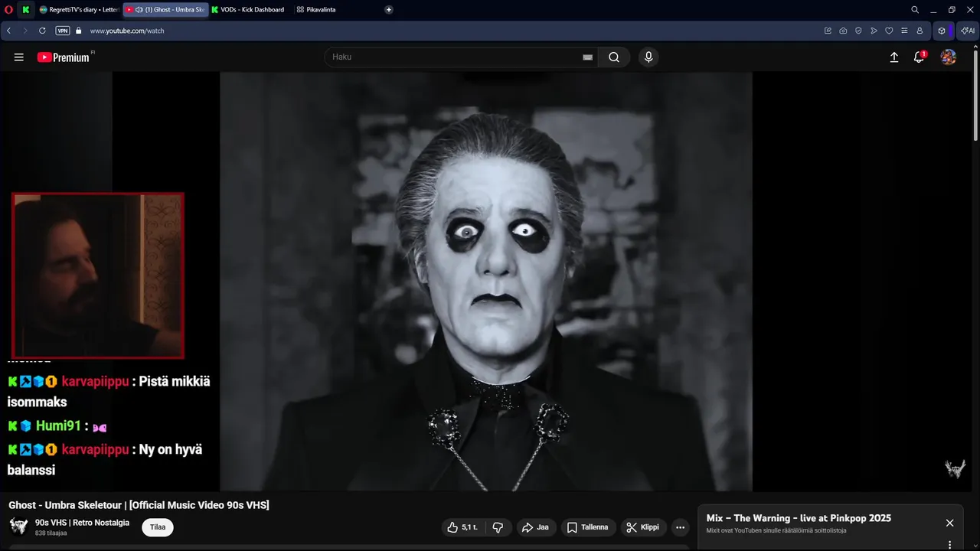Open 90s VHS channel avatar

click(x=18, y=527)
